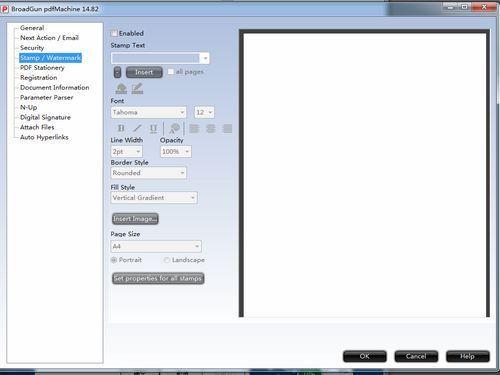The image size is (500, 375).
Task: Open PDF Stationery settings
Action: (x=42, y=68)
